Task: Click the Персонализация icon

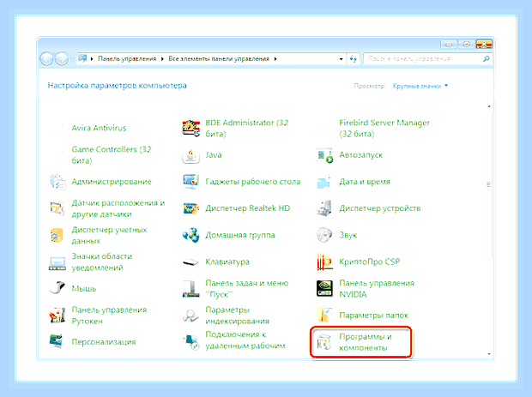Action: pyautogui.click(x=57, y=342)
